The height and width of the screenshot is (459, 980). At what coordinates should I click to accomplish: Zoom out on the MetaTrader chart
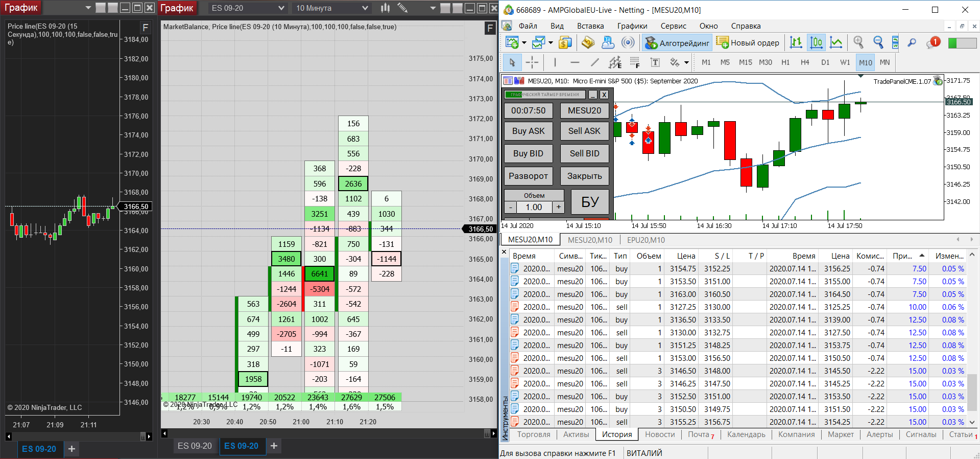pos(878,43)
